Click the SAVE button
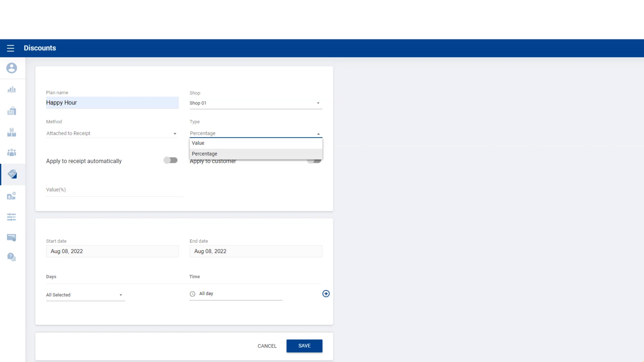 pos(304,346)
